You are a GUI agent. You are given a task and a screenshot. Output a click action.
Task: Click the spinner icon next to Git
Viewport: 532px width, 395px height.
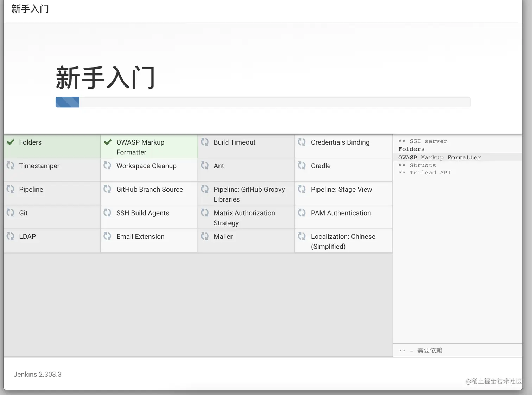pos(11,212)
